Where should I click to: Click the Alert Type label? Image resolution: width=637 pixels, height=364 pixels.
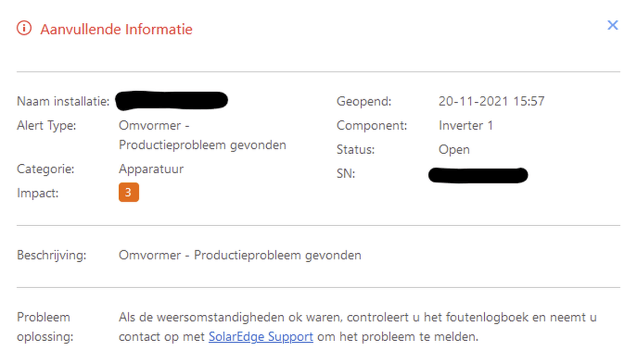[47, 126]
